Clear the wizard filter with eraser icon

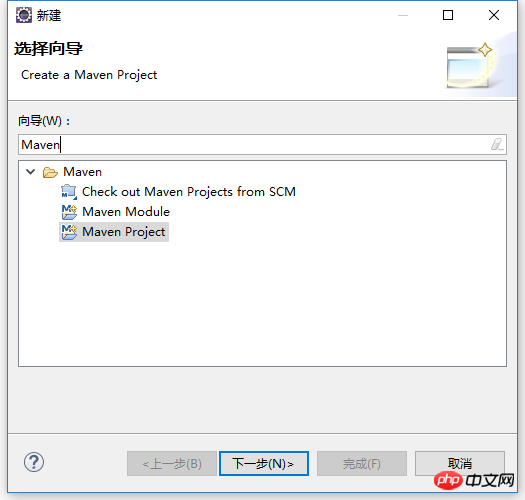(497, 145)
